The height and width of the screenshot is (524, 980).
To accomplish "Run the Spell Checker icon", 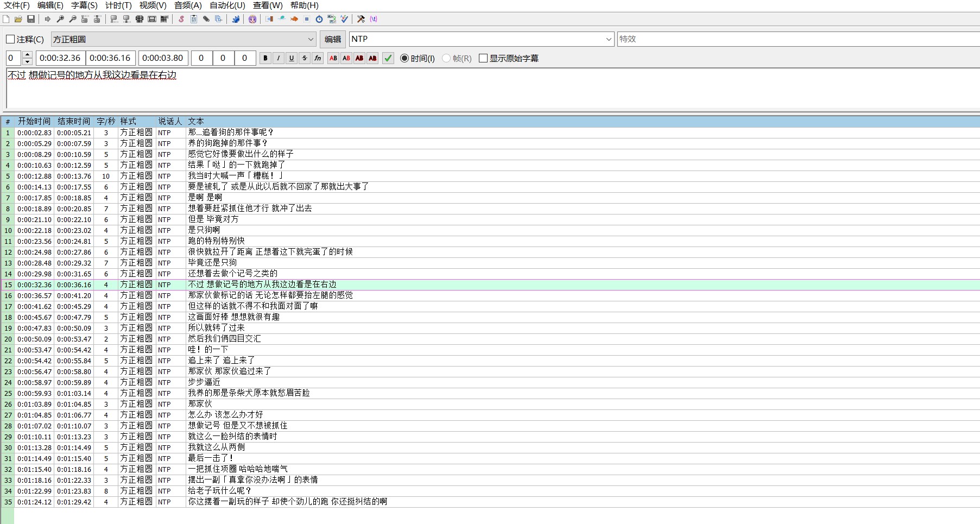I will click(344, 19).
